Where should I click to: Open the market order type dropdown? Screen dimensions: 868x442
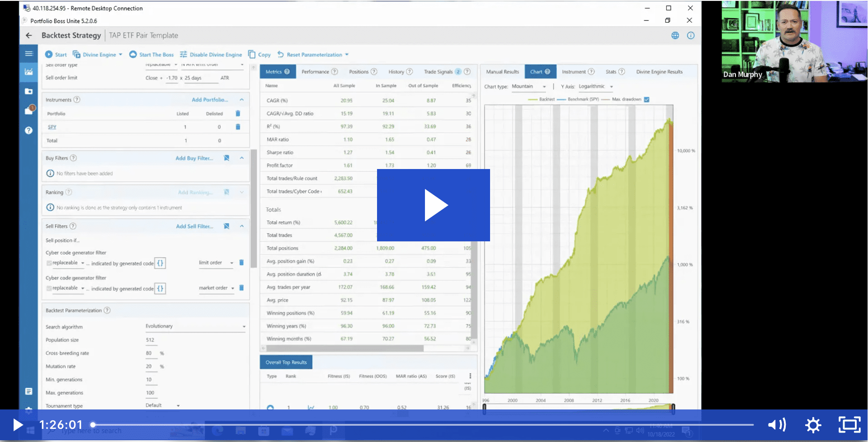tap(217, 288)
